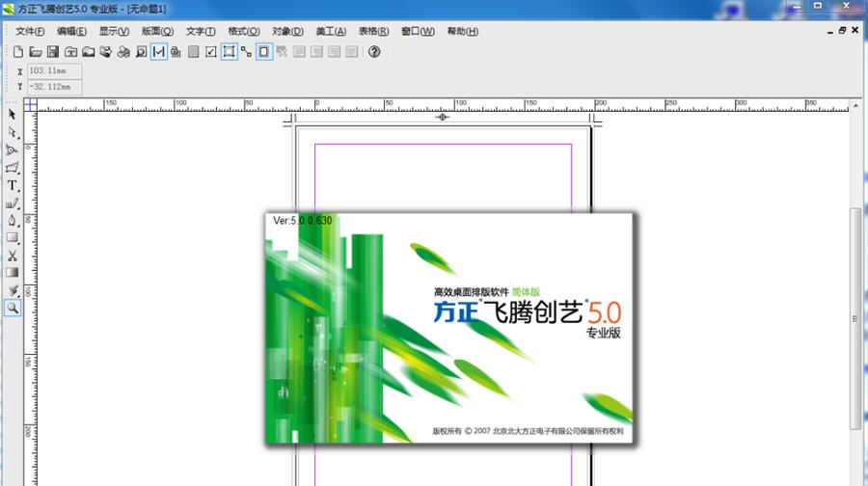Open the 美工(A) menu

pyautogui.click(x=331, y=32)
